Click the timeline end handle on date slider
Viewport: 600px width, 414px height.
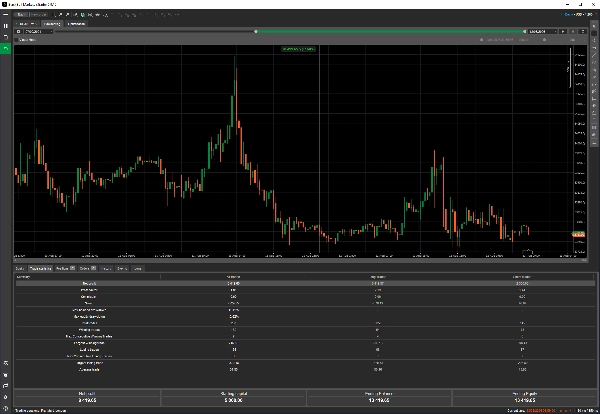(x=524, y=31)
